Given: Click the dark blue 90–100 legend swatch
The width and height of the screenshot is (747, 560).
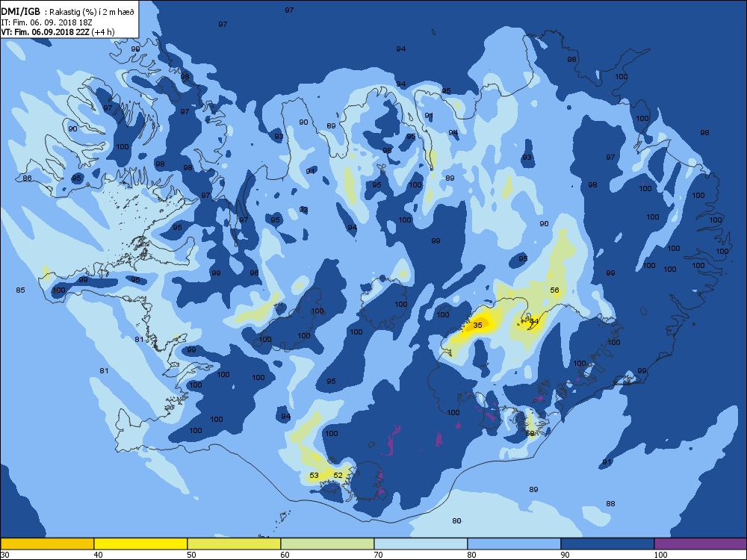Looking at the screenshot, I should [607, 544].
